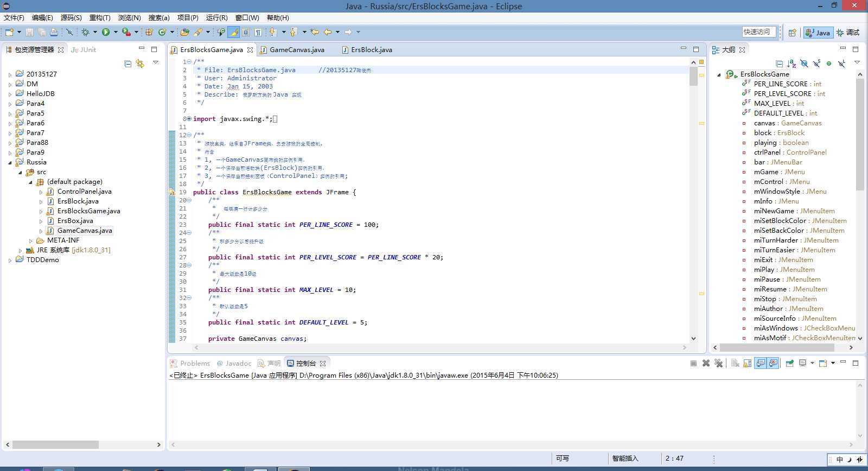This screenshot has height=471, width=868.
Task: Expand the META-INF folder
Action: pos(30,241)
